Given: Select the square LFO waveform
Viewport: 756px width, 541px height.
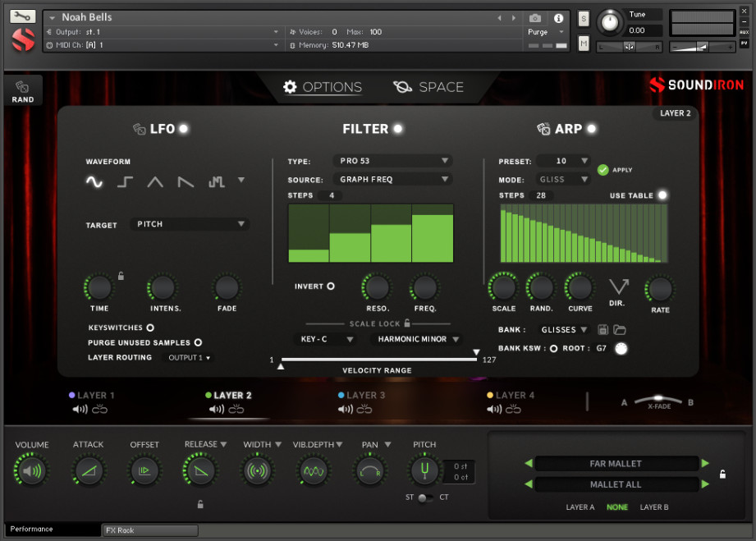Looking at the screenshot, I should click(125, 181).
